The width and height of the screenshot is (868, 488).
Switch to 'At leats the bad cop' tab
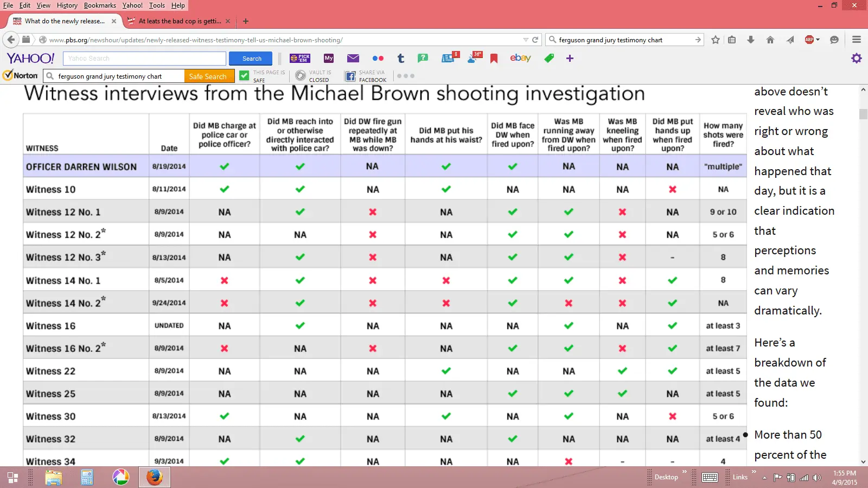point(179,21)
